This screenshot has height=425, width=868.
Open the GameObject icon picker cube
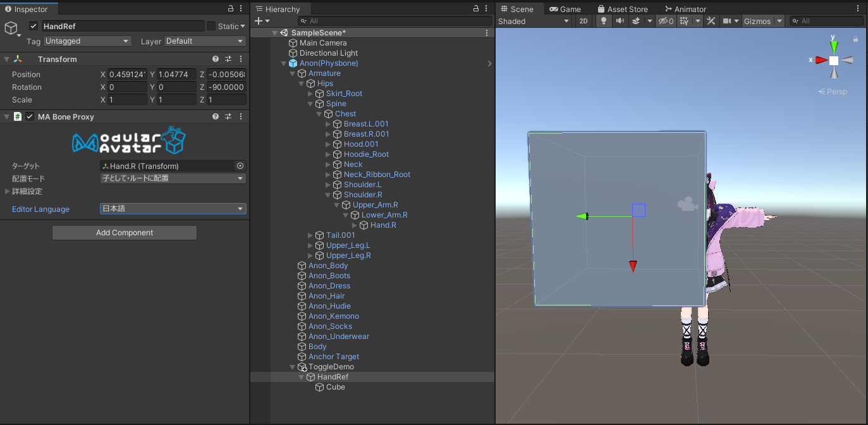coord(11,29)
